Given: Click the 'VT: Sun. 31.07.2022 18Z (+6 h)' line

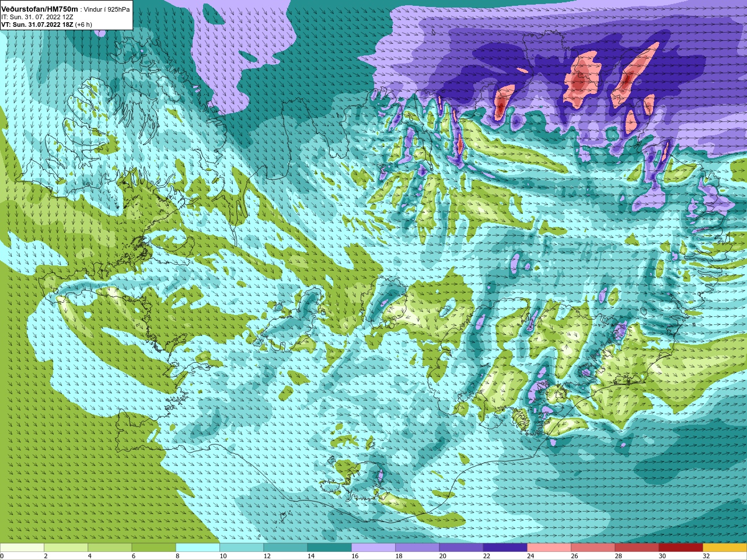Looking at the screenshot, I should coord(47,25).
